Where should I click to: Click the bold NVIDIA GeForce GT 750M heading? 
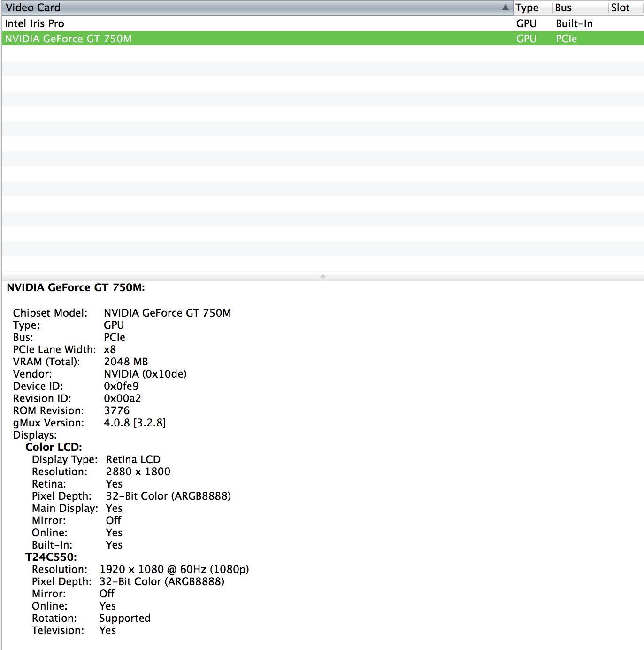point(76,287)
